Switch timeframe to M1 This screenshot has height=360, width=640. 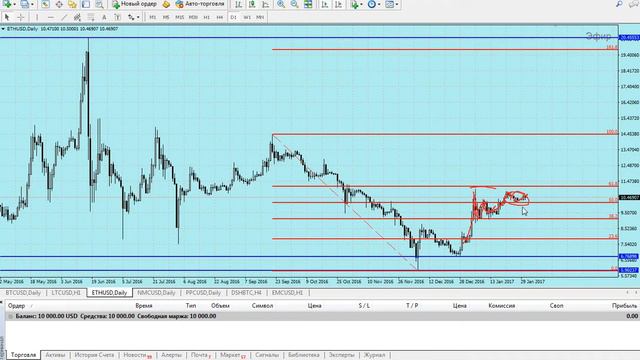[153, 17]
